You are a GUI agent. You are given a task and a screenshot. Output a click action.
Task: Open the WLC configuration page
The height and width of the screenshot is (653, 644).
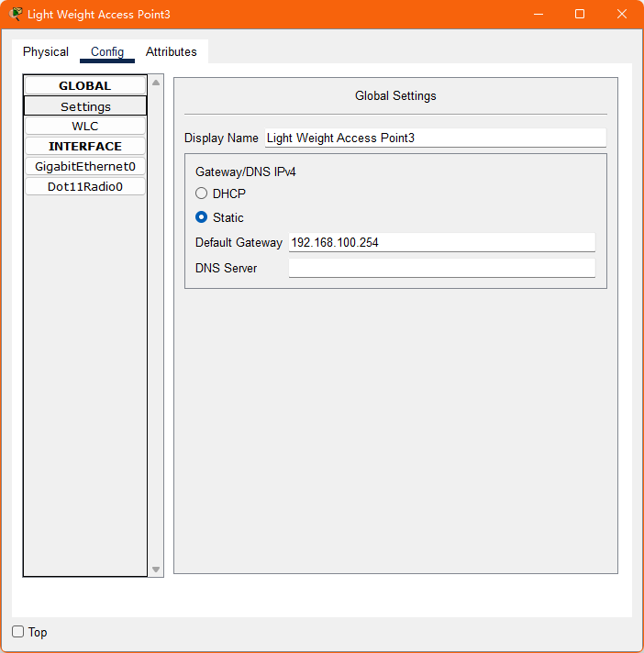[85, 127]
